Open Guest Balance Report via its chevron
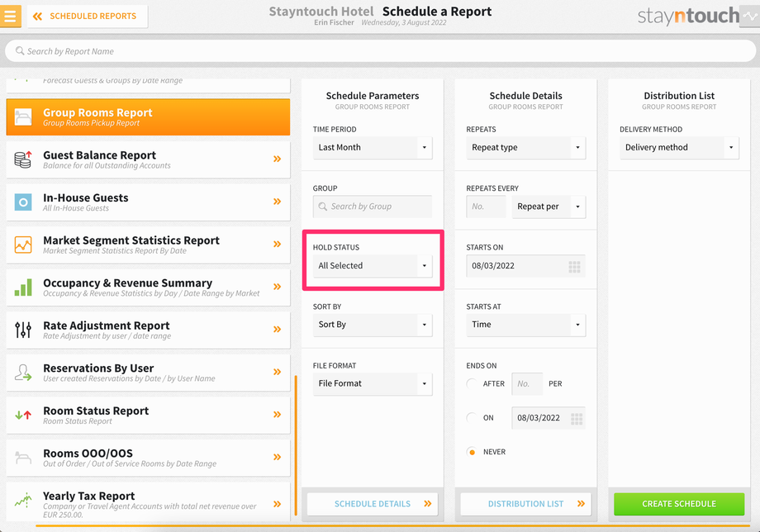 pyautogui.click(x=277, y=159)
